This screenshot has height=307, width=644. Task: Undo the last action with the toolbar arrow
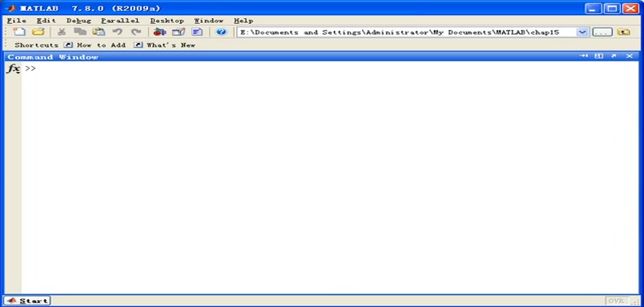click(117, 31)
